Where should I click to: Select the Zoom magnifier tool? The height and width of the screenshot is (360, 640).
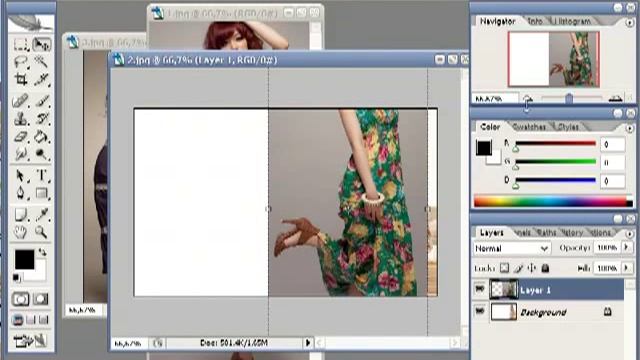tap(41, 232)
